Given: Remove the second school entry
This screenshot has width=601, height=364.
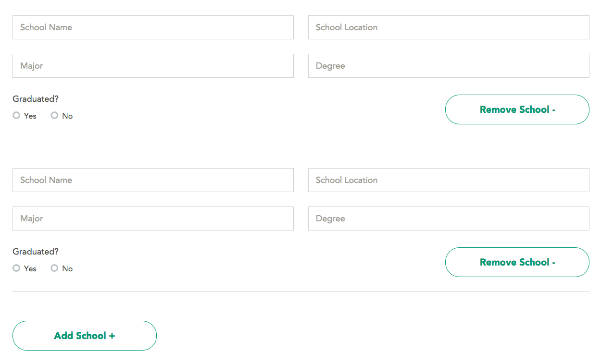Looking at the screenshot, I should tap(517, 262).
